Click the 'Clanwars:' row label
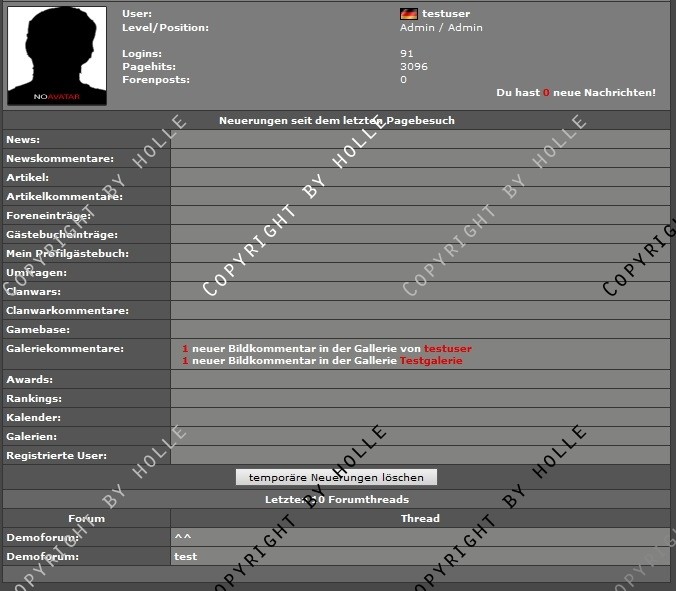 (x=34, y=291)
